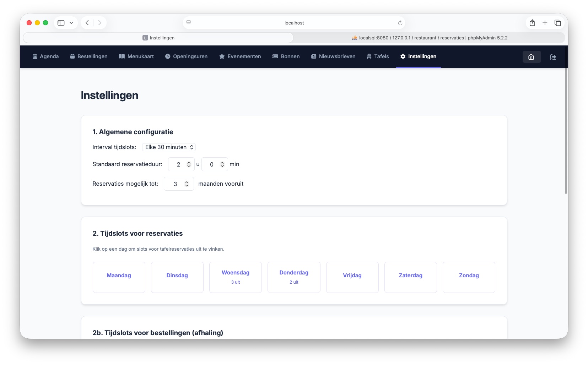
Task: Open the Interval tijdslots dropdown
Action: 169,147
